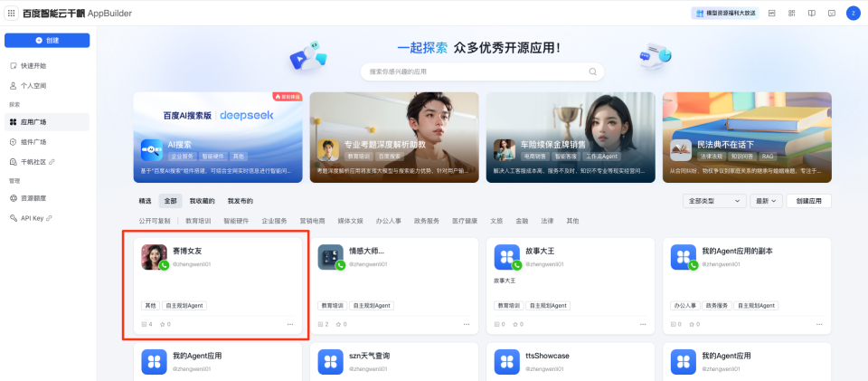Open 资源额度 under 管理
Viewport: 868px width, 381px height.
(47, 197)
